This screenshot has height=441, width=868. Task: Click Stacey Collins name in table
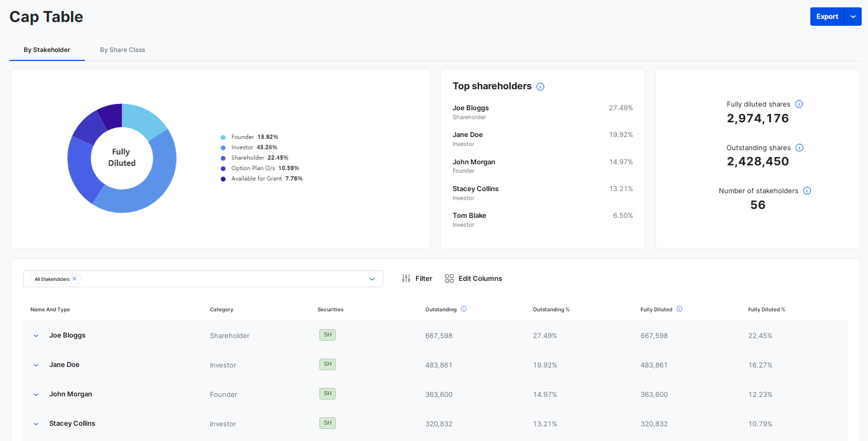tap(72, 424)
